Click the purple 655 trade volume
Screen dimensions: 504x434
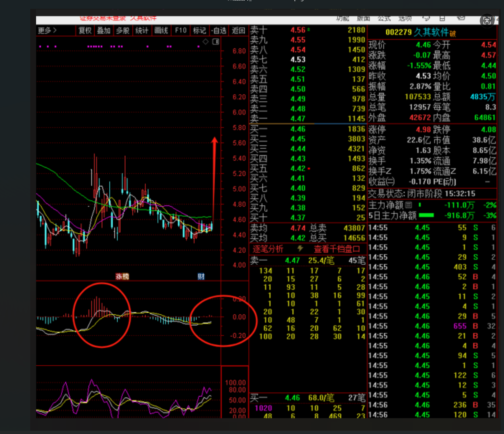click(460, 326)
